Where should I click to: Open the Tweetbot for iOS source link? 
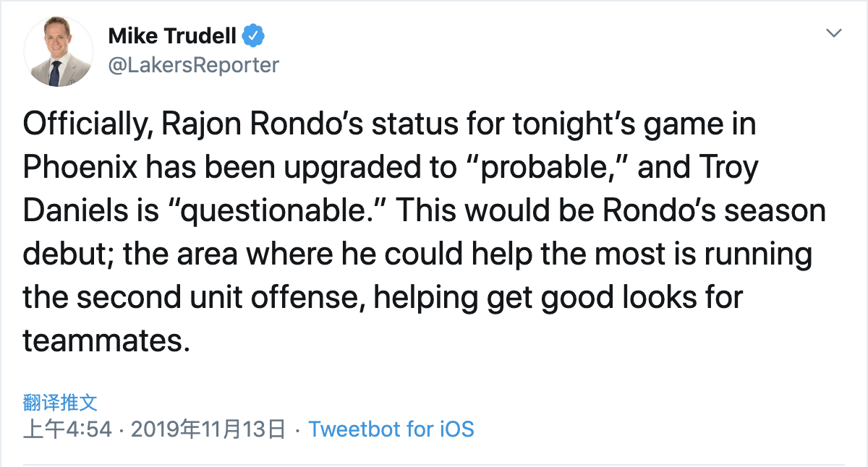pos(391,429)
